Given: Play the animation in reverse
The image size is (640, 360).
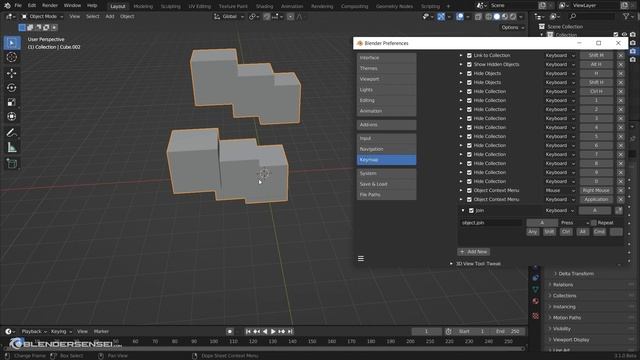Looking at the screenshot, I should [265, 331].
